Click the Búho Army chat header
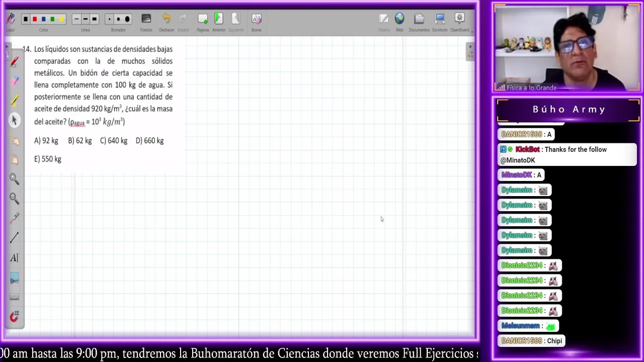Image resolution: width=644 pixels, height=362 pixels. [569, 110]
